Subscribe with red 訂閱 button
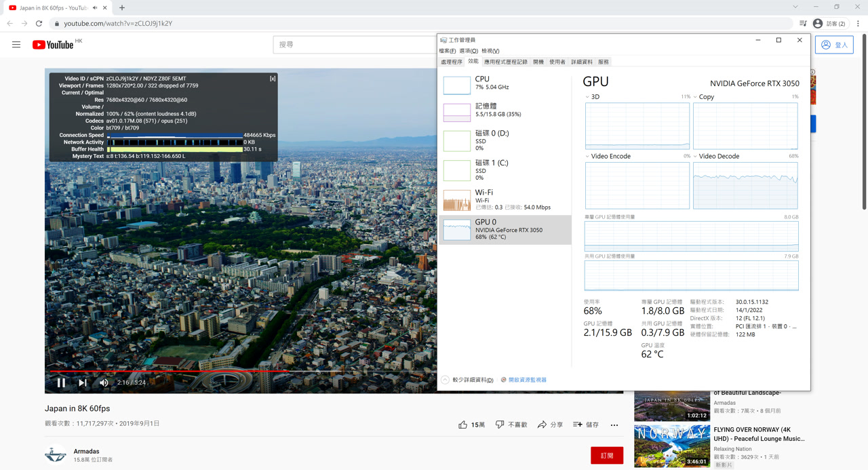Viewport: 868px width, 470px height. click(607, 456)
